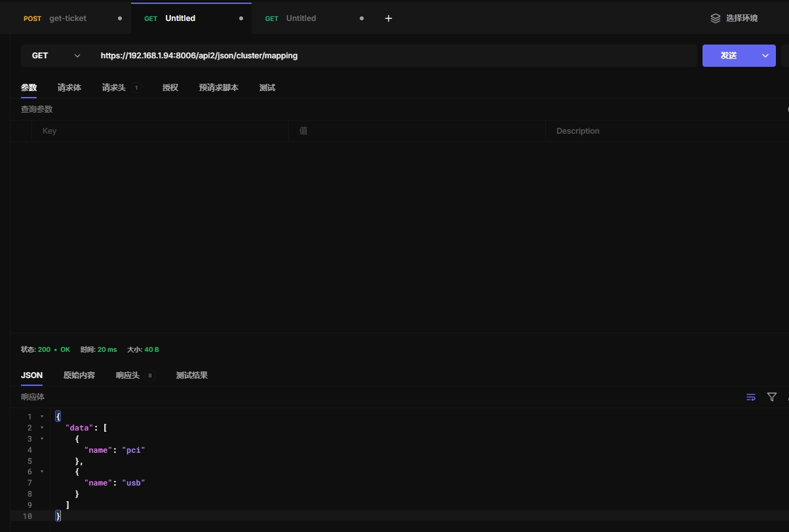The image size is (789, 532).
Task: Click the filter funnel icon in response
Action: pyautogui.click(x=772, y=397)
